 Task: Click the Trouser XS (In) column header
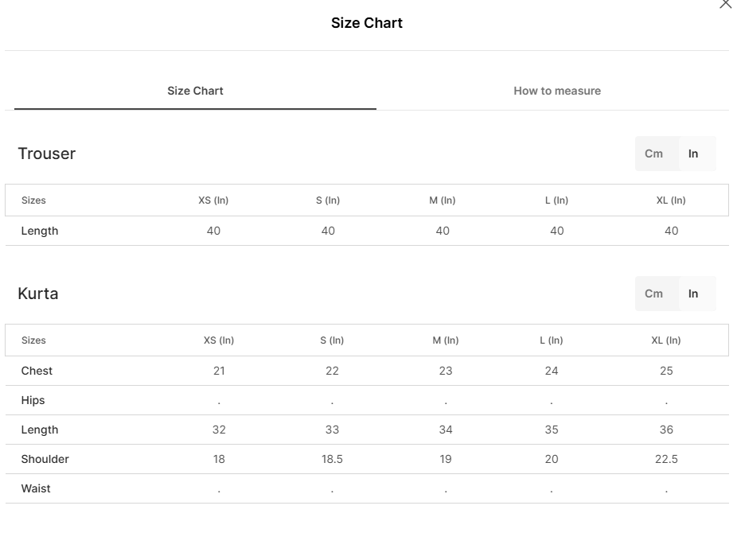tap(213, 200)
